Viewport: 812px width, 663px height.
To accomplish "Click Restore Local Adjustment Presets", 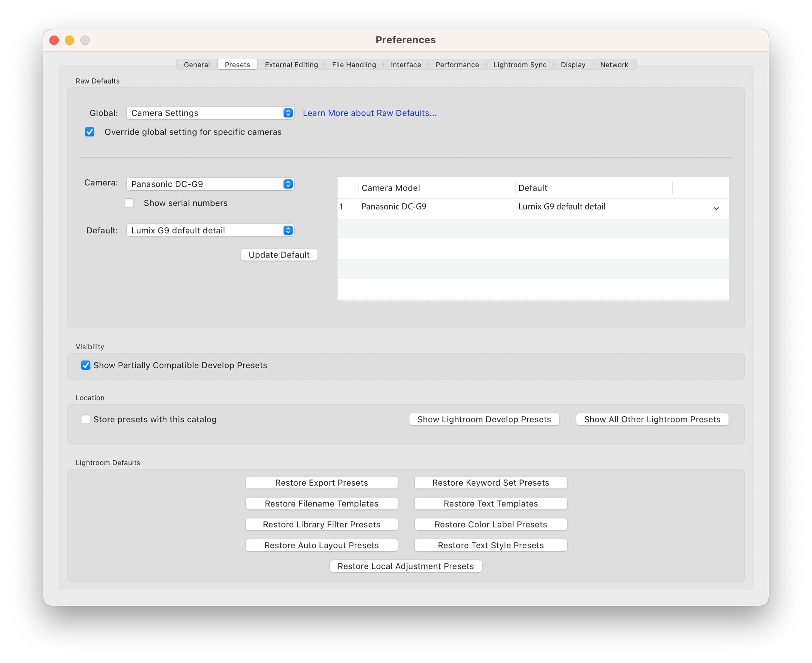I will coord(406,566).
